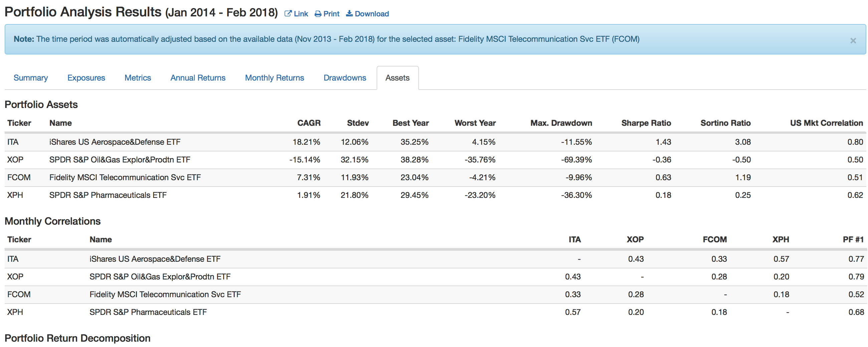868x347 pixels.
Task: Click XOP Worst Year value -35.76%
Action: [x=480, y=159]
